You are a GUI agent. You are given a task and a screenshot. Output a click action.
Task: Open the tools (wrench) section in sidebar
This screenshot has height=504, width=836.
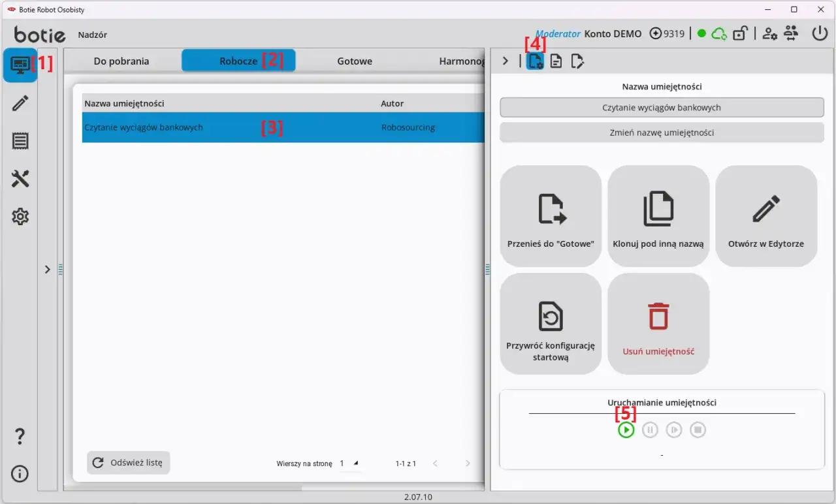[x=20, y=178]
